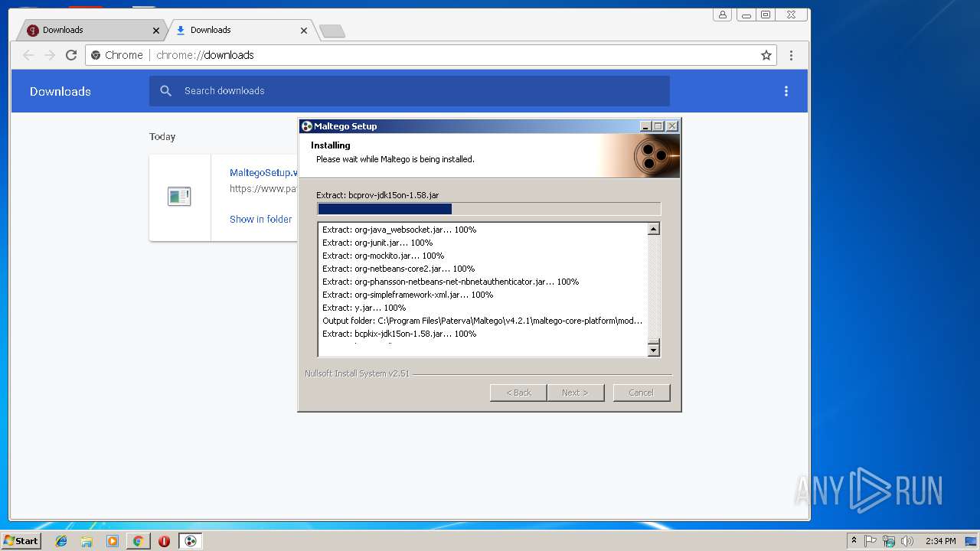The width and height of the screenshot is (980, 551).
Task: Click the Downloads page heading
Action: (60, 91)
